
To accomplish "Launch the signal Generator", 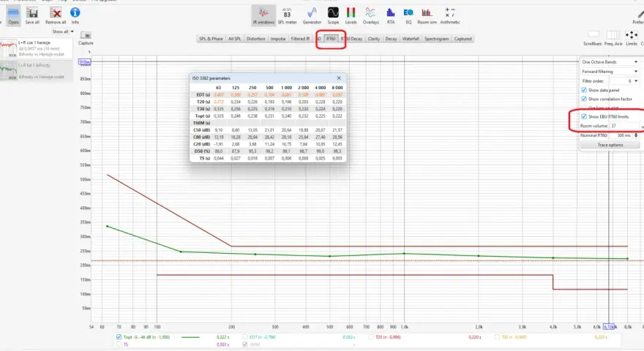I will [312, 15].
